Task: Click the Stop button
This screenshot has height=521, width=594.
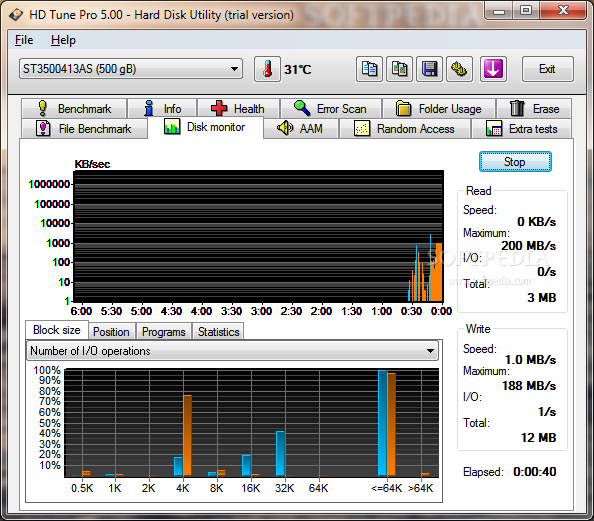Action: tap(515, 162)
